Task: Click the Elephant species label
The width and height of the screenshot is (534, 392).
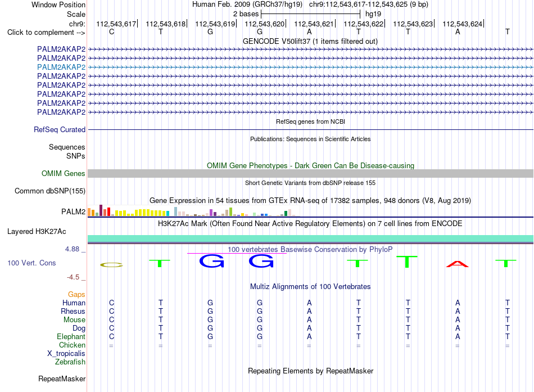Action: pyautogui.click(x=71, y=336)
